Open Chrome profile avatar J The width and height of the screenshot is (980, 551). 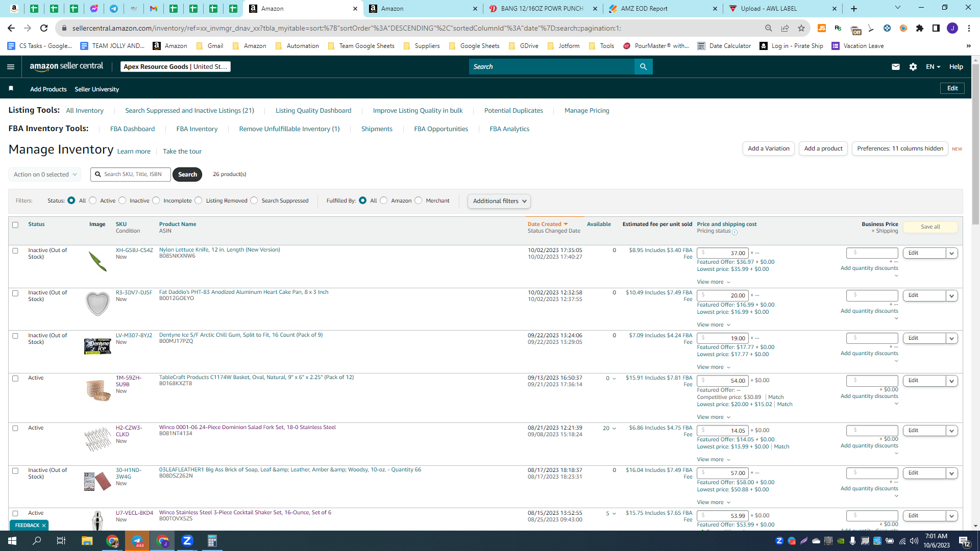(x=952, y=28)
